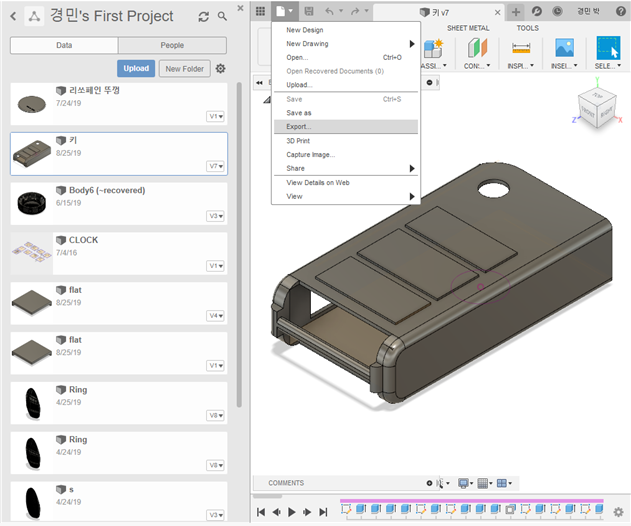
Task: Switch to the Data tab
Action: pos(64,45)
